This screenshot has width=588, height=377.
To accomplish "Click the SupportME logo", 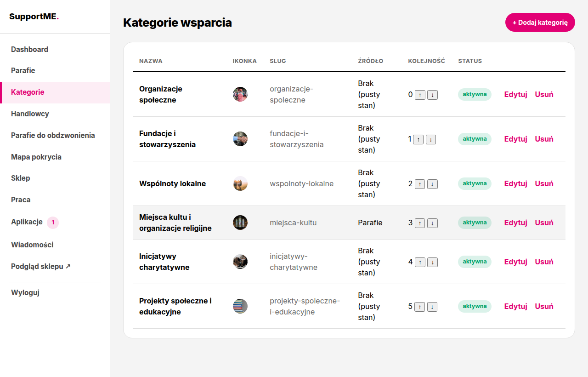I will tap(34, 17).
